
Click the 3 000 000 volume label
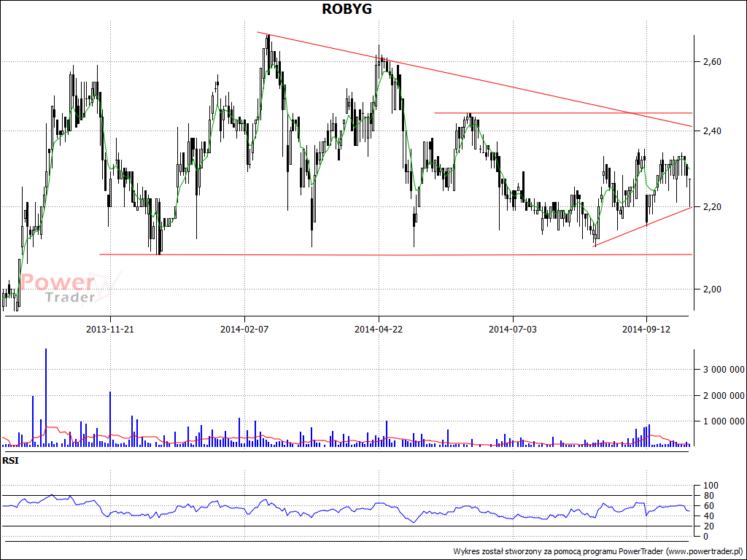coord(724,370)
